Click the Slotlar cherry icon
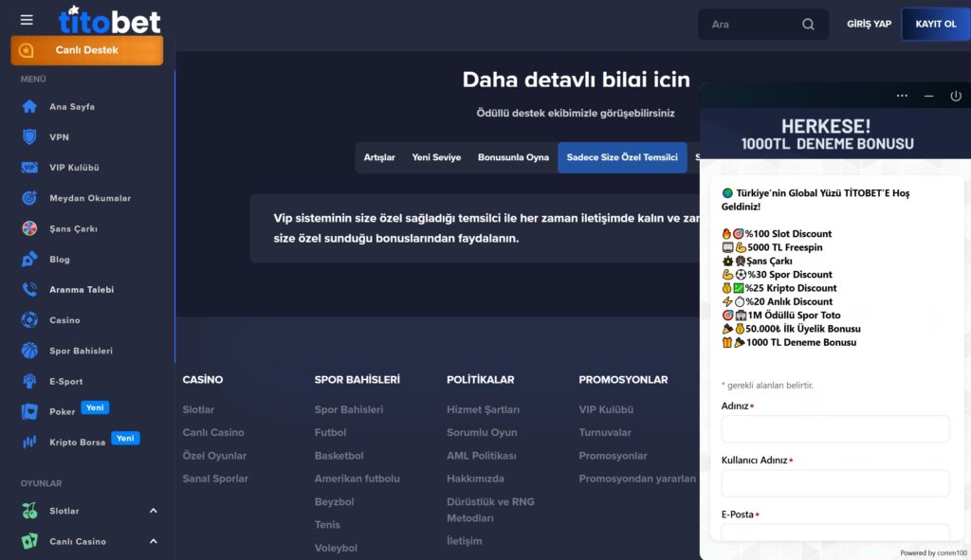Image resolution: width=971 pixels, height=560 pixels. point(29,511)
